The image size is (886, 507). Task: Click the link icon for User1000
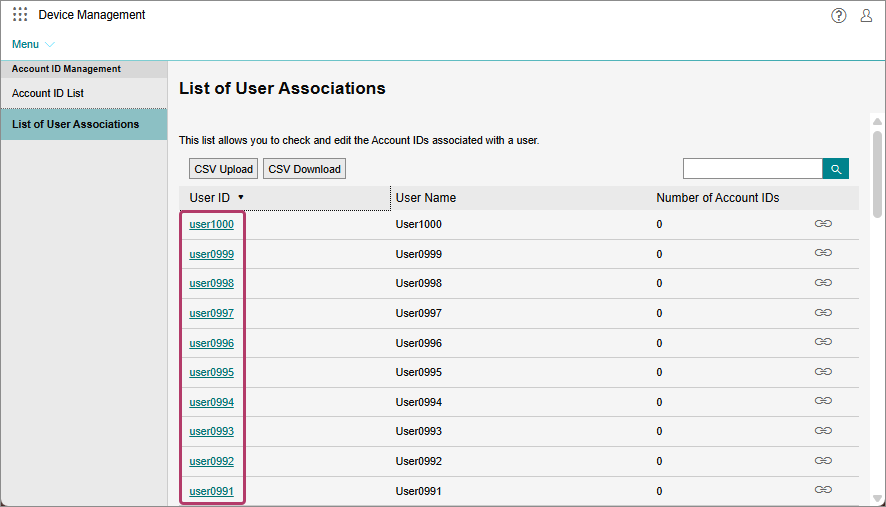point(823,224)
